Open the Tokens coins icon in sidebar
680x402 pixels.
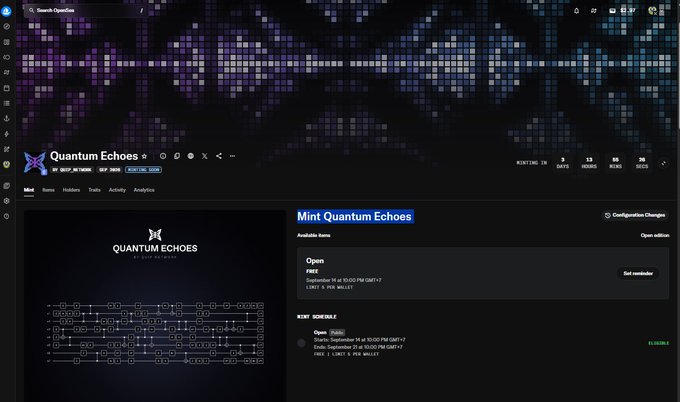tap(7, 57)
